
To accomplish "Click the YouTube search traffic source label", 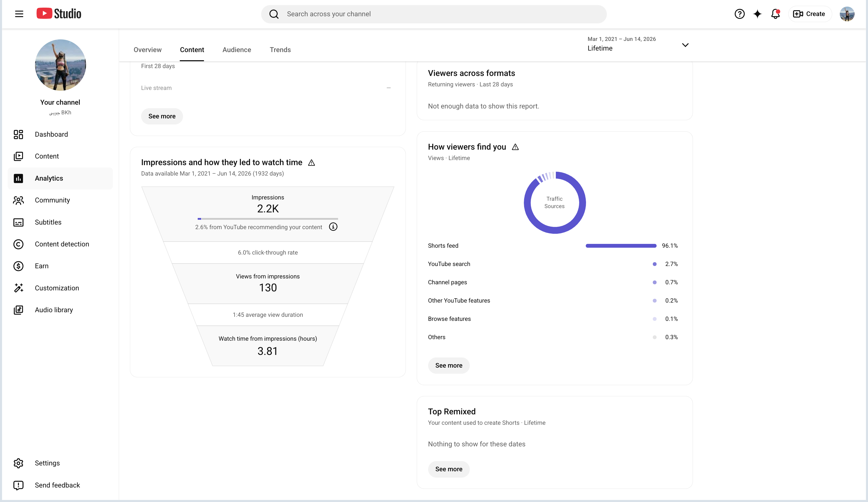I will pos(449,264).
